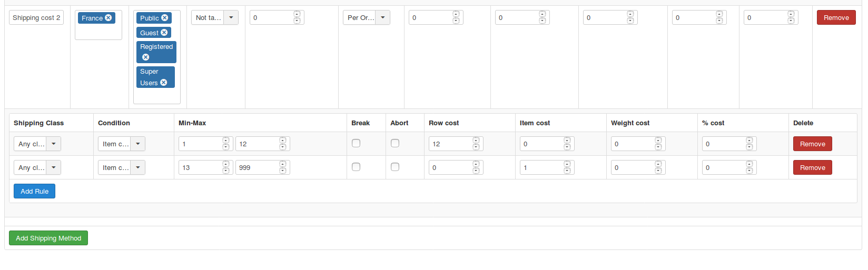Viewport: 868px width, 270px height.
Task: Open the 'Not ta…' tax dropdown
Action: [x=231, y=18]
